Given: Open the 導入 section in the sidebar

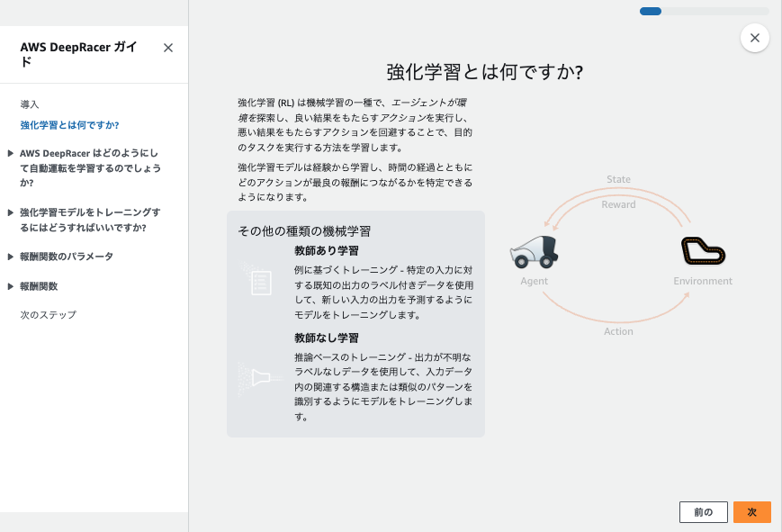Looking at the screenshot, I should [29, 104].
